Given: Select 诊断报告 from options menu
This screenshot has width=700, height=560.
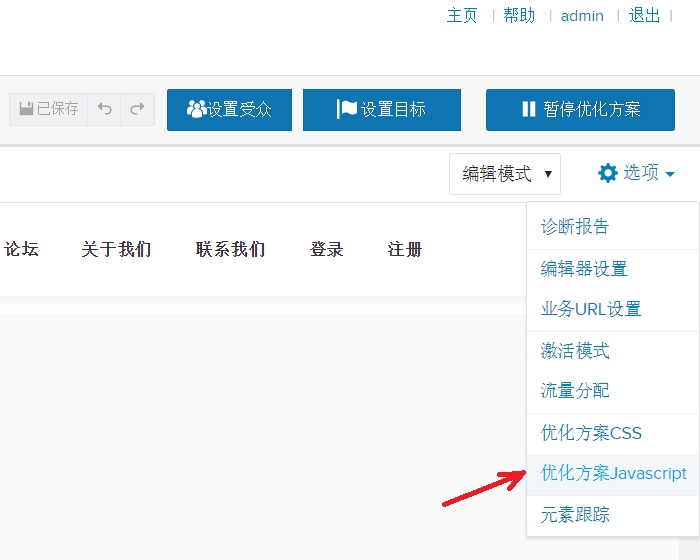Looking at the screenshot, I should [575, 227].
